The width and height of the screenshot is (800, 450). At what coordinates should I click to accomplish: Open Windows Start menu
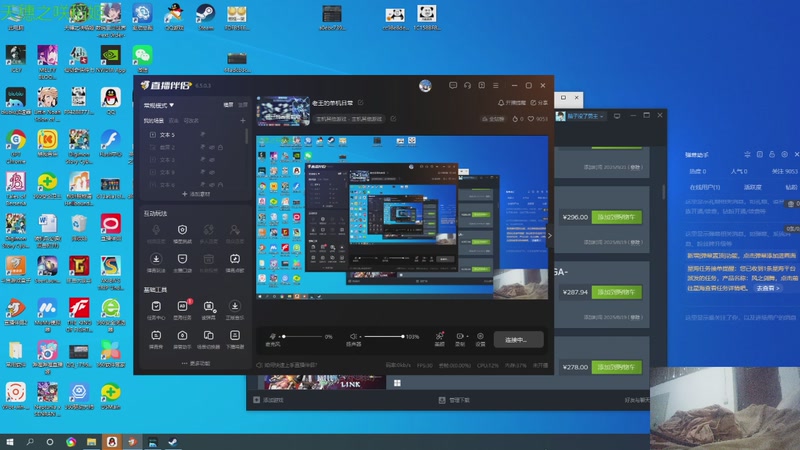[10, 442]
